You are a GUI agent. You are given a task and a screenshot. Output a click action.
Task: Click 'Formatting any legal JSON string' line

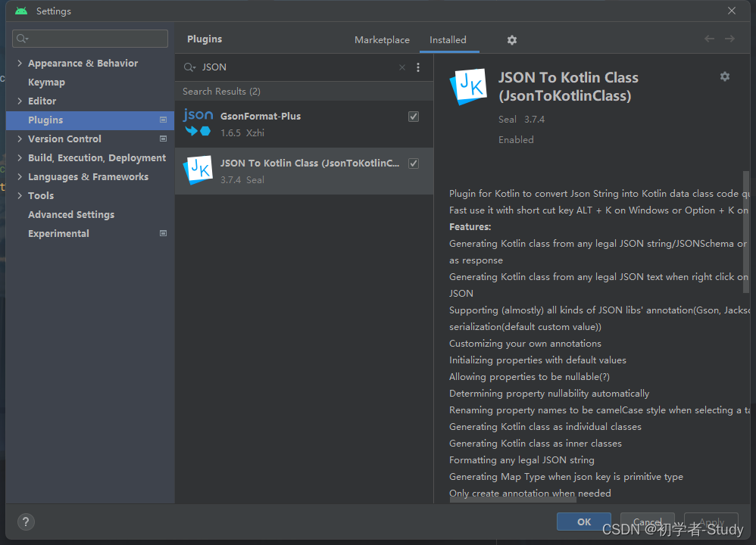point(522,460)
